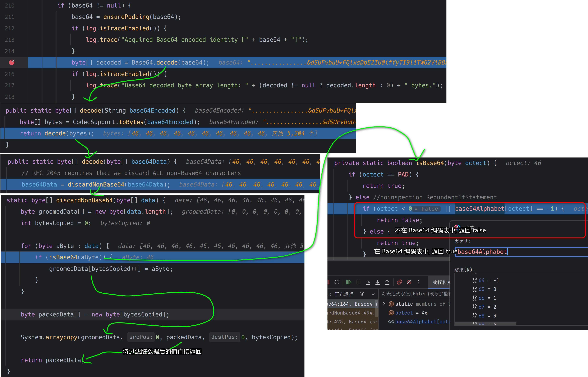This screenshot has height=377, width=588.
Task: Click the destPos: parameter hint
Action: coord(224,337)
